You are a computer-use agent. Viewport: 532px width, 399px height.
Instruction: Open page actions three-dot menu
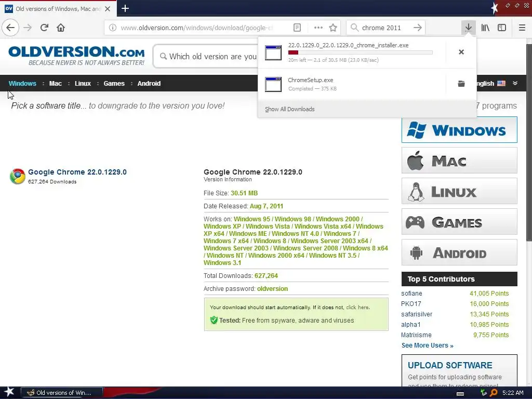tap(318, 28)
